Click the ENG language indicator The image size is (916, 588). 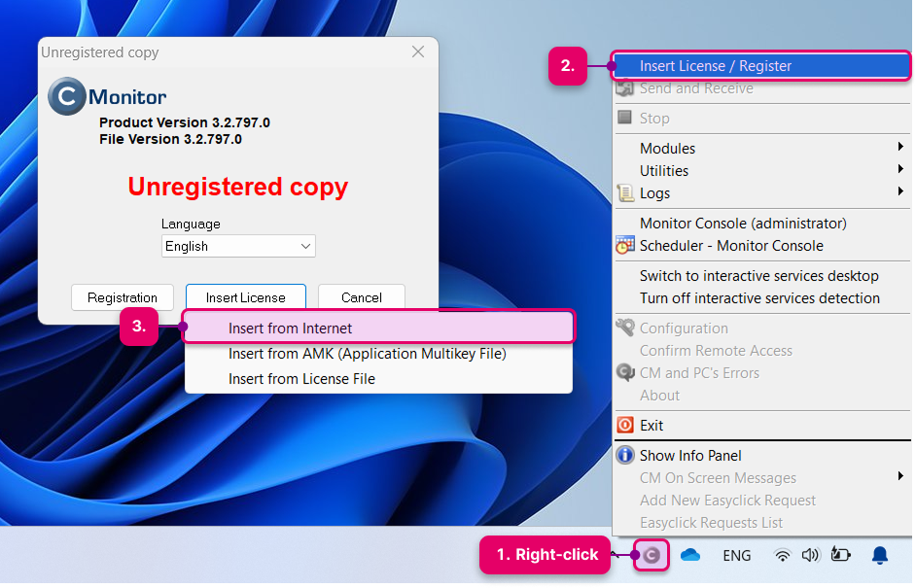click(737, 556)
